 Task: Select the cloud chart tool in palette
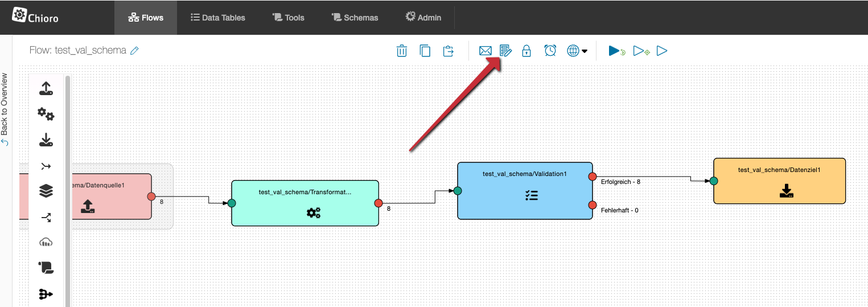46,242
